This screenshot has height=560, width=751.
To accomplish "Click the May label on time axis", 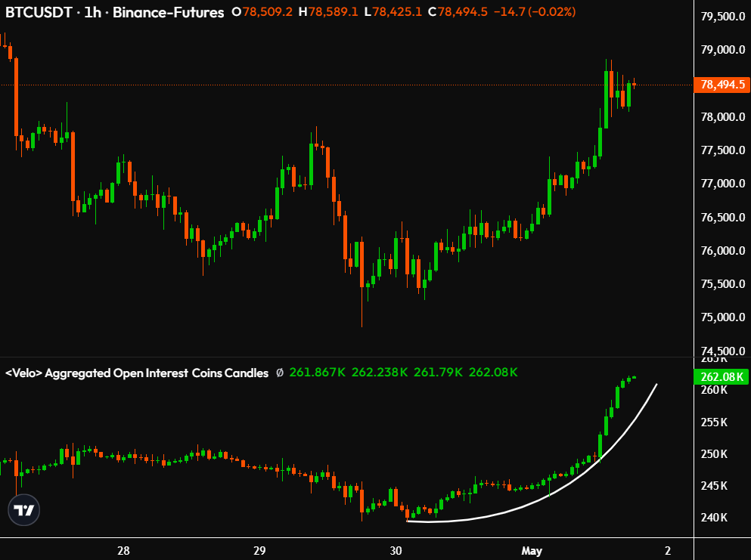I will [532, 551].
